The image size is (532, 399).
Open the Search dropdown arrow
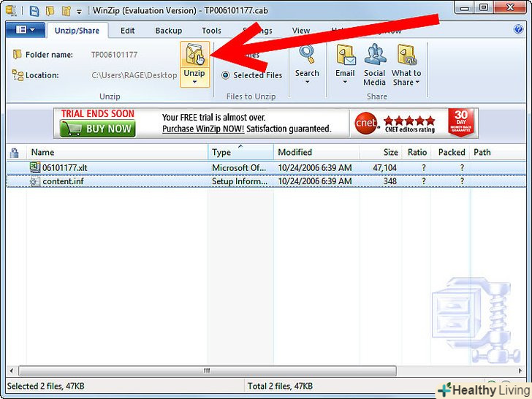(x=307, y=82)
